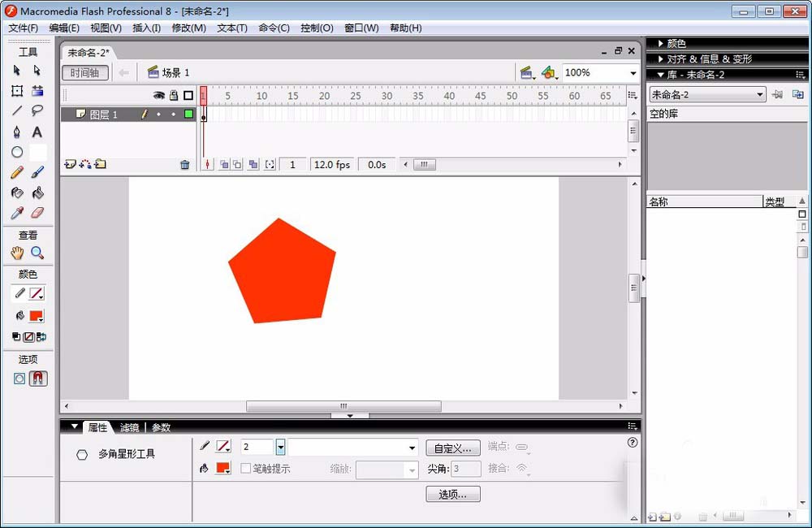Image resolution: width=812 pixels, height=528 pixels.
Task: Select the Lasso tool
Action: point(37,110)
